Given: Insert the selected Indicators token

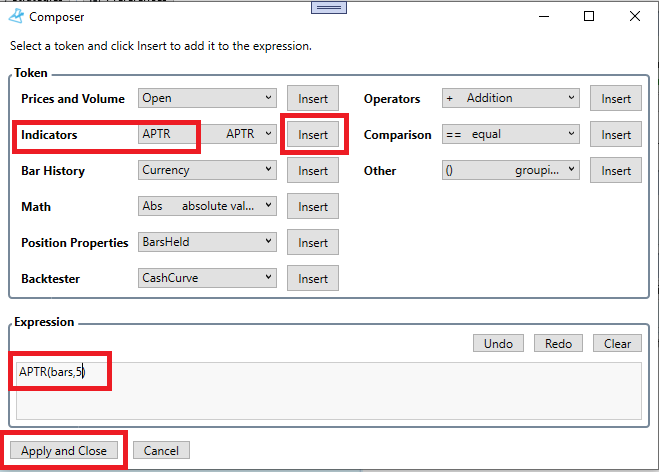Looking at the screenshot, I should click(x=313, y=135).
